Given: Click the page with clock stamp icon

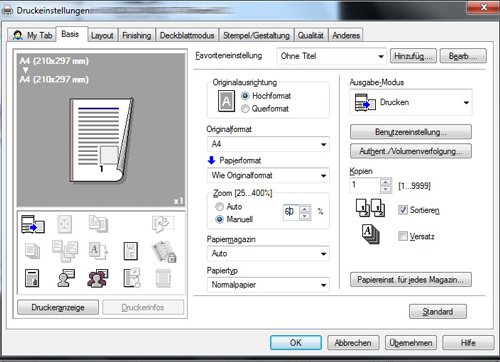Looking at the screenshot, I should [132, 278].
